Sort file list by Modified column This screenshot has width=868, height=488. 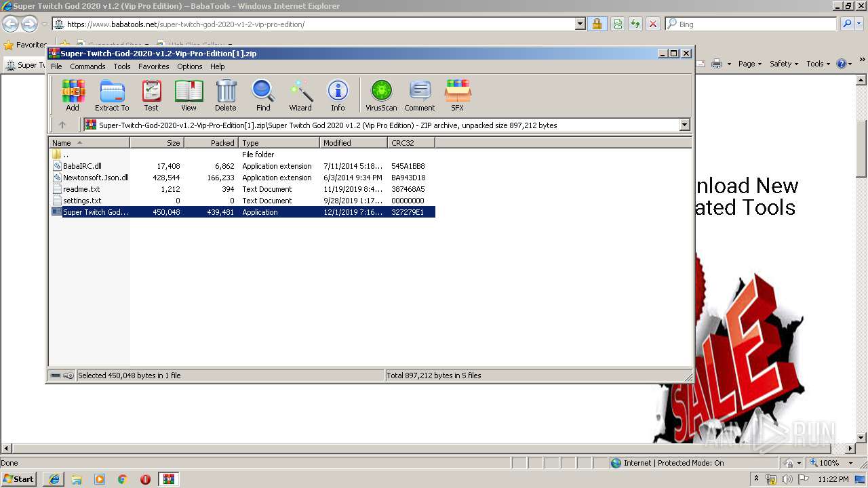[353, 143]
